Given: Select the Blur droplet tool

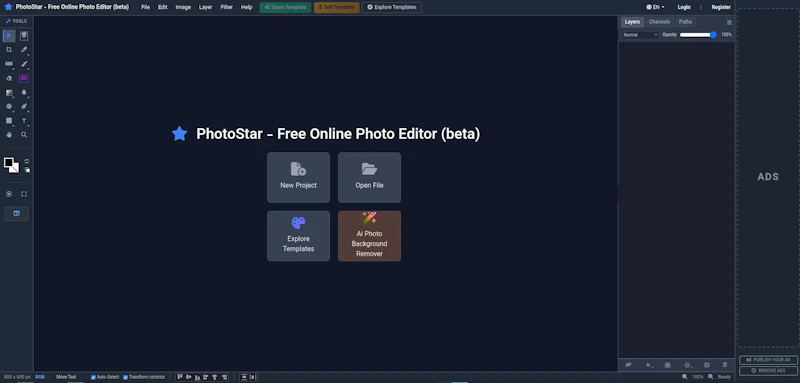Looking at the screenshot, I should (x=23, y=92).
